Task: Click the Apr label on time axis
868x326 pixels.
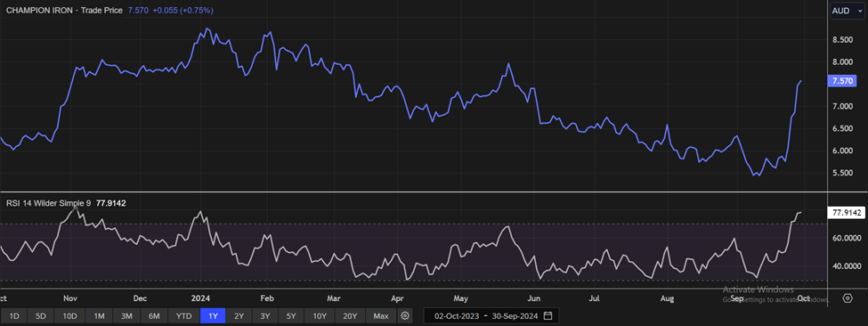Action: click(397, 298)
